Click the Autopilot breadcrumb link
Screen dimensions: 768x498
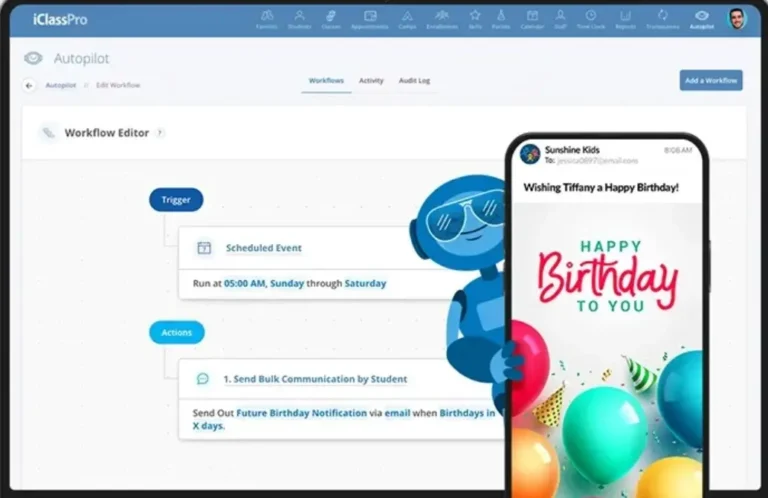click(x=61, y=85)
